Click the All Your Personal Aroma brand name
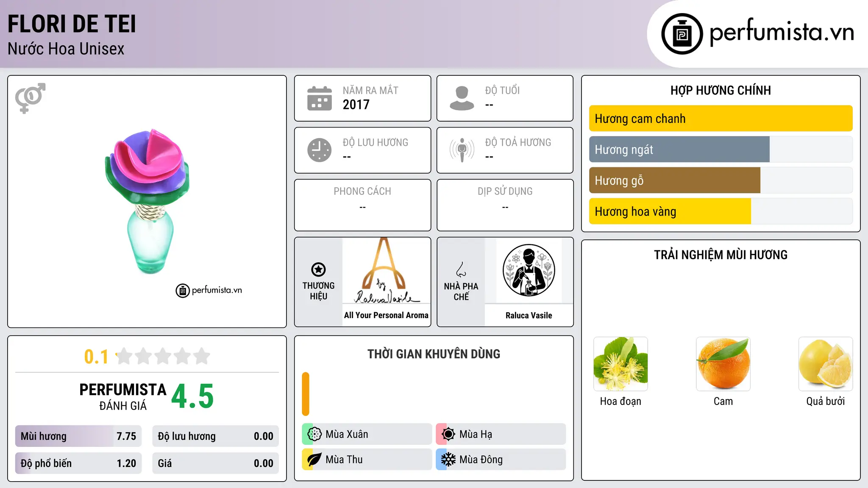 coord(386,315)
